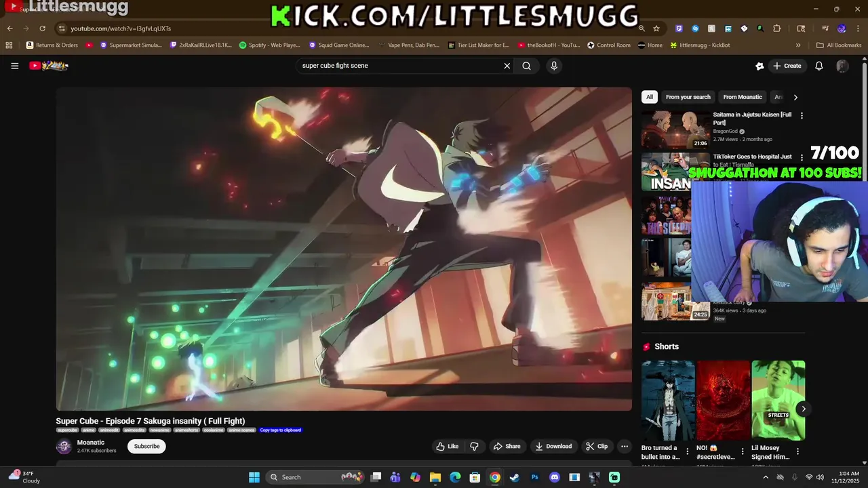
Task: Open options for TikToker Goes to Hospital video
Action: [802, 158]
